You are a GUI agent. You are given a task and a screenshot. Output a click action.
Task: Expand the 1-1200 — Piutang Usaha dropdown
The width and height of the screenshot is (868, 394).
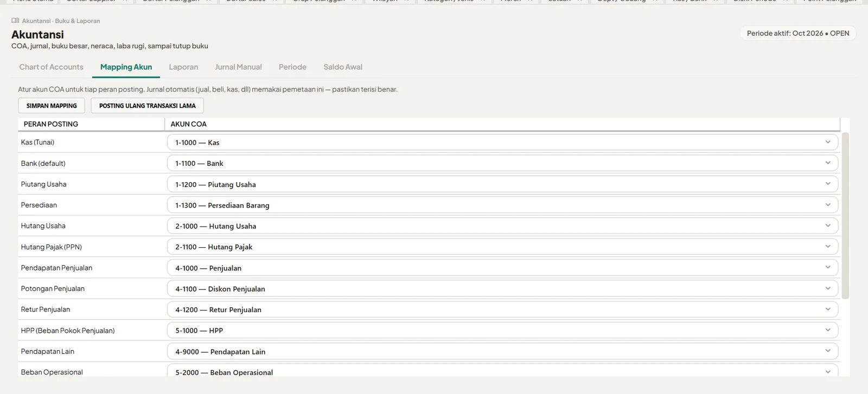tap(502, 184)
